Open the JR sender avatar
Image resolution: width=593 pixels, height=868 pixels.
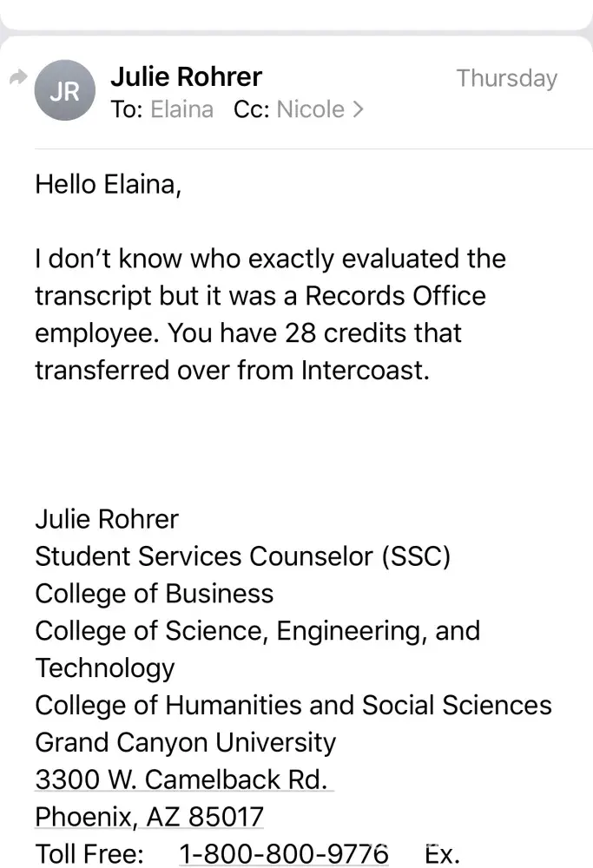[64, 92]
